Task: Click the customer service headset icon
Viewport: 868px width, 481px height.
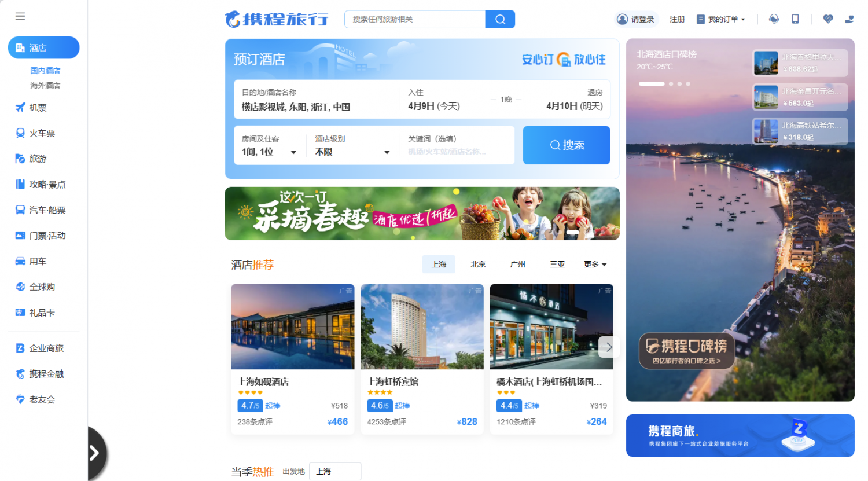Action: tap(774, 19)
